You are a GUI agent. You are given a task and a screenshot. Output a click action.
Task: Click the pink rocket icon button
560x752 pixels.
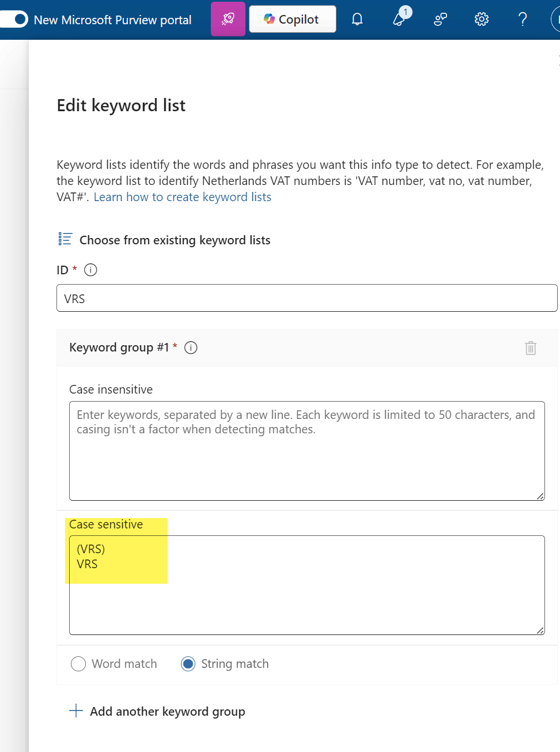point(228,19)
